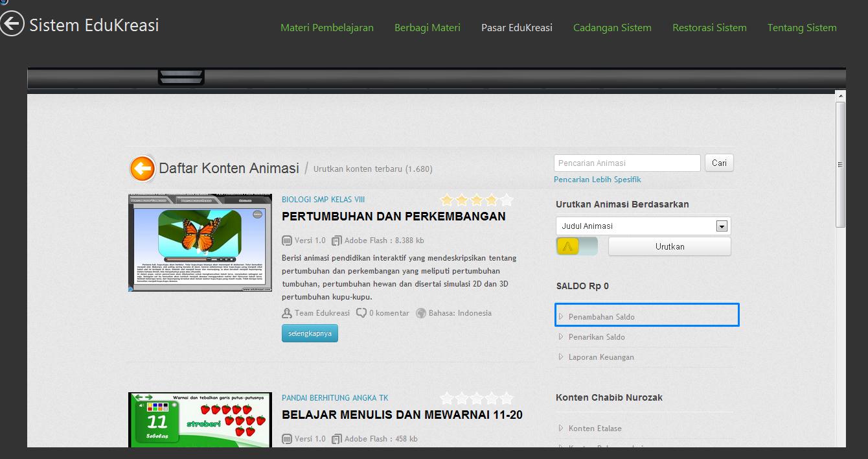Open PERTUMBUHAN DAN PERKEMBANGAN title
Viewport: 868px width, 459px height.
click(394, 217)
